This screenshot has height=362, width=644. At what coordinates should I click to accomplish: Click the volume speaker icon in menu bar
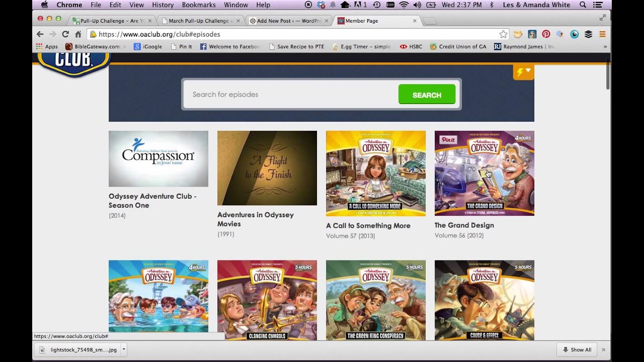click(x=417, y=5)
